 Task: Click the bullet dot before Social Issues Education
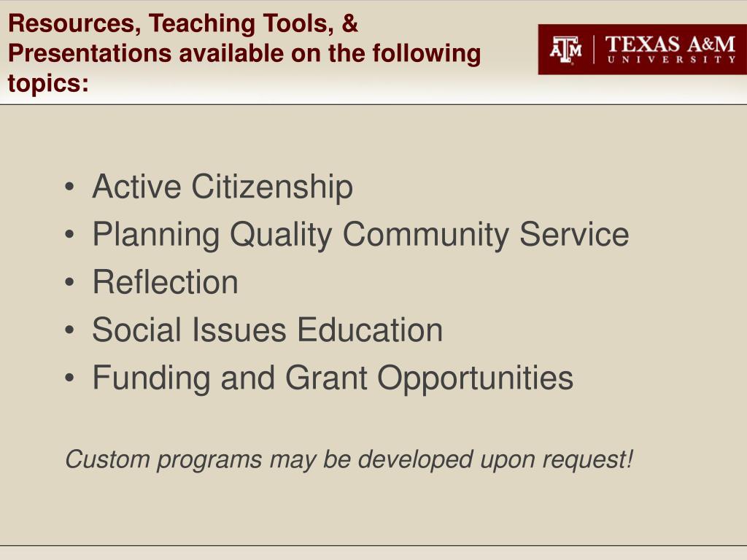(69, 330)
